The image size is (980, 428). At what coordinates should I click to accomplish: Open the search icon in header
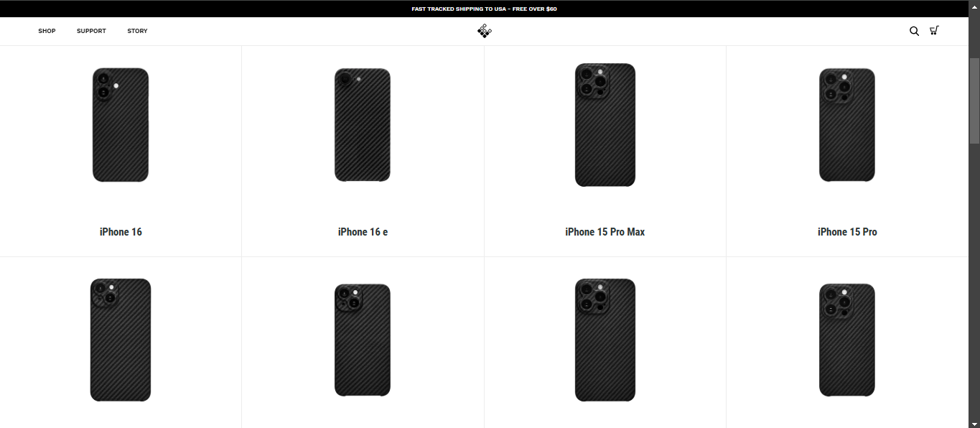click(x=914, y=31)
